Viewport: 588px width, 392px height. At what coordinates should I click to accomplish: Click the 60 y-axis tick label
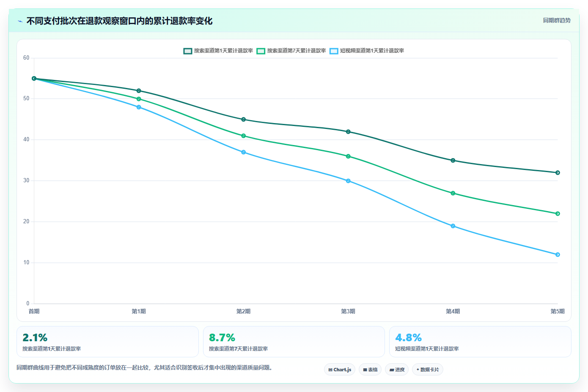tap(26, 58)
